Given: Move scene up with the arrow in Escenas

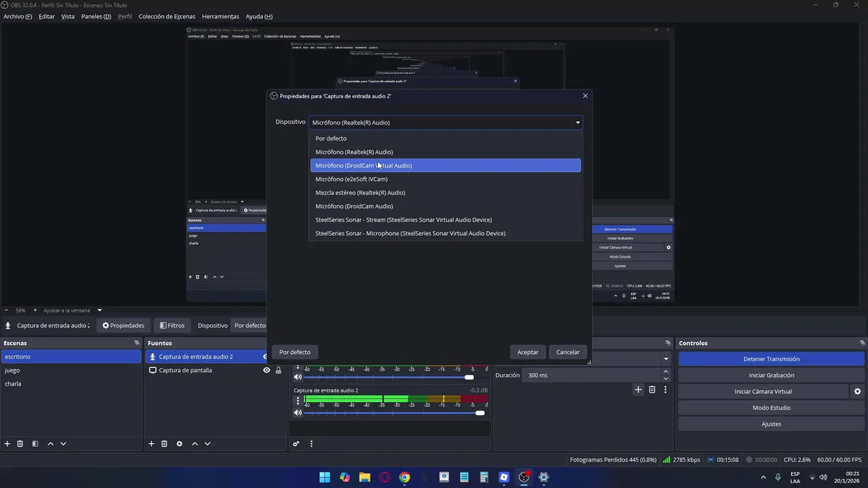Looking at the screenshot, I should (x=50, y=444).
